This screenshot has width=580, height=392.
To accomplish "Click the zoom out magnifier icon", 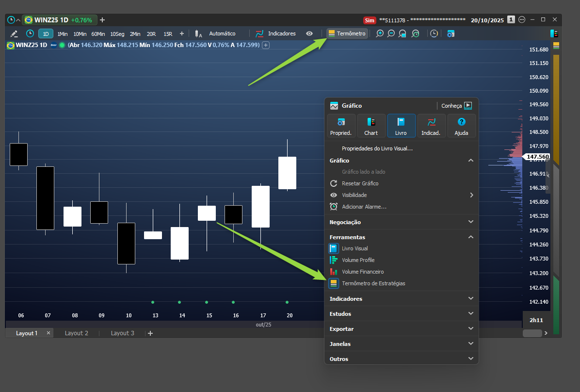I will click(391, 33).
